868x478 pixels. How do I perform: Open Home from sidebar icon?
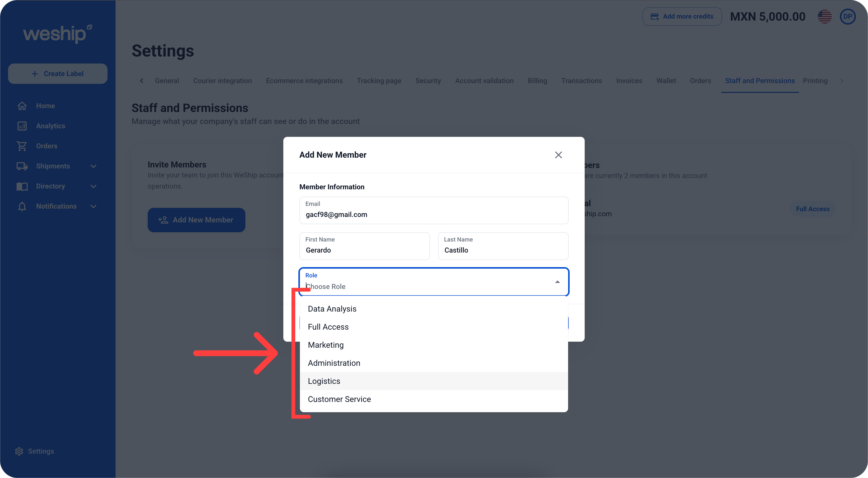tap(22, 106)
